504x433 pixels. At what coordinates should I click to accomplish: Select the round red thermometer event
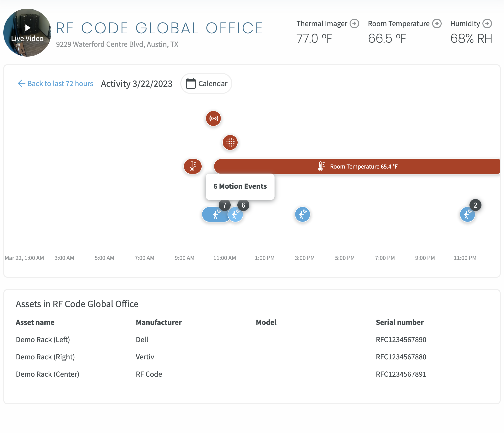pyautogui.click(x=193, y=166)
